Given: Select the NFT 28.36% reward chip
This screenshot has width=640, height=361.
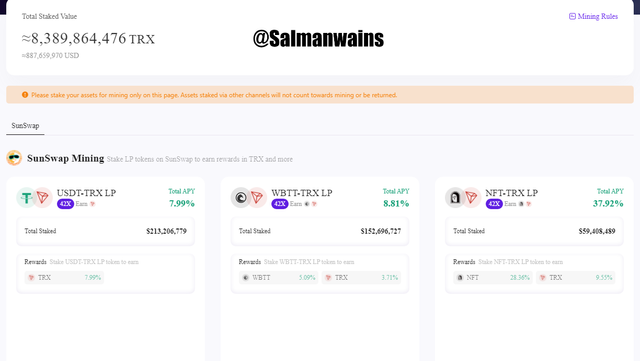Looking at the screenshot, I should click(493, 278).
